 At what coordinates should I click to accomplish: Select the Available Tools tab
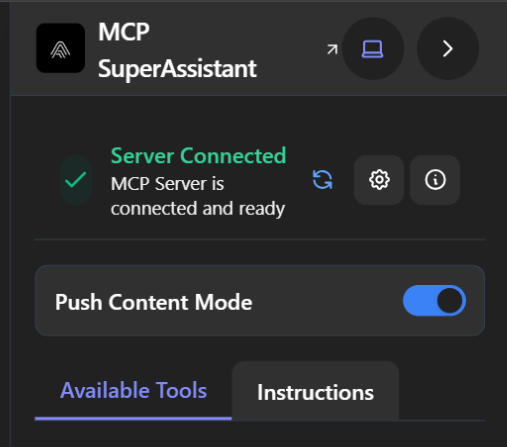coord(133,390)
